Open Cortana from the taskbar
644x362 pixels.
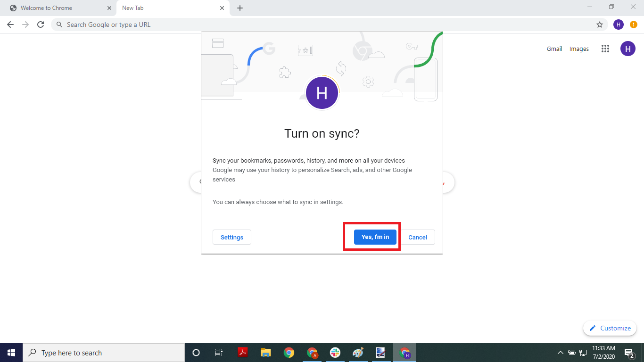pos(196,353)
